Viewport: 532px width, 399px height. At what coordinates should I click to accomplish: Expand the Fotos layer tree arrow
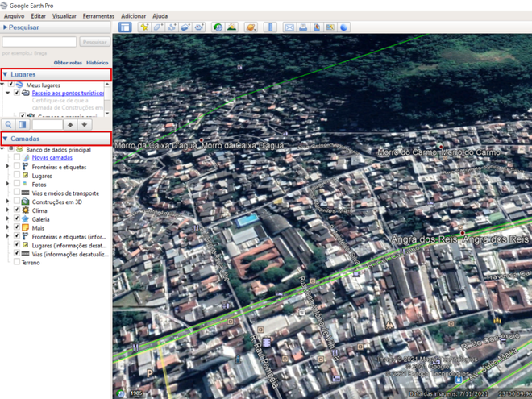point(7,184)
